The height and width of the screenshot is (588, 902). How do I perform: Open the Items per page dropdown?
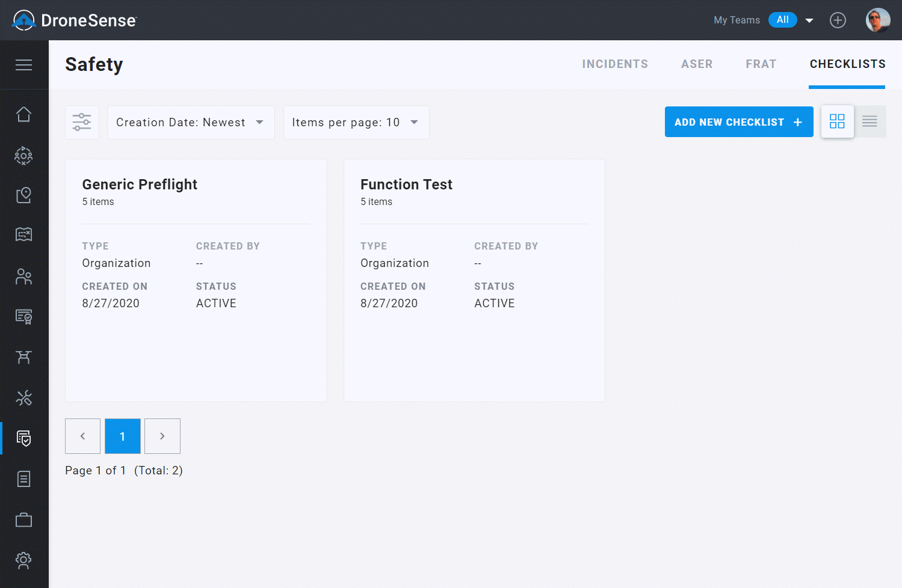pyautogui.click(x=356, y=122)
